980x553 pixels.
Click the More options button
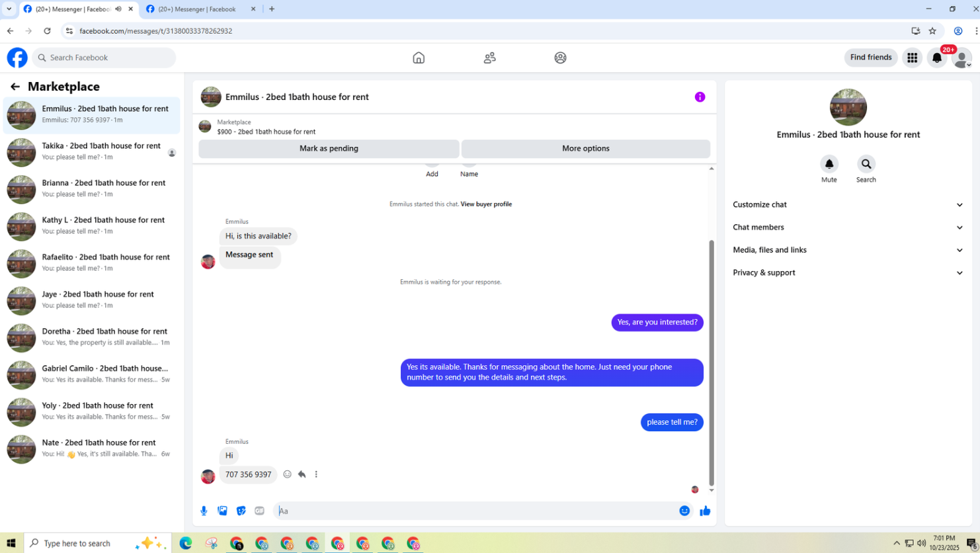click(x=586, y=148)
